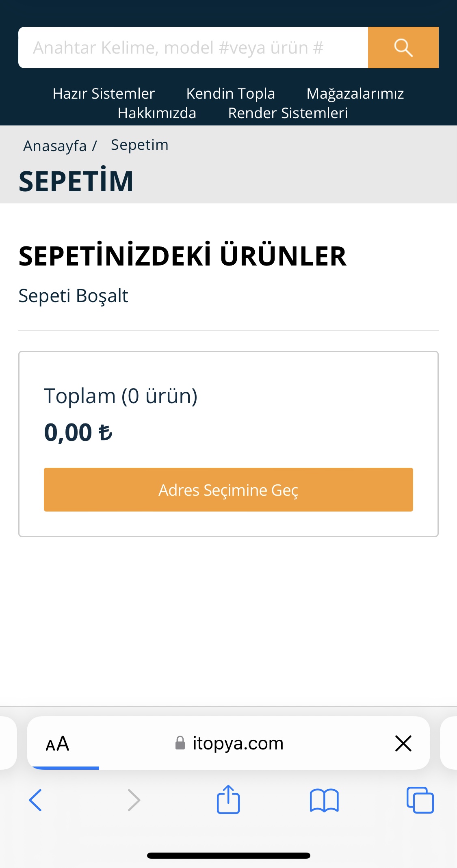Open the Safari share sheet icon
457x868 pixels.
pos(228,799)
